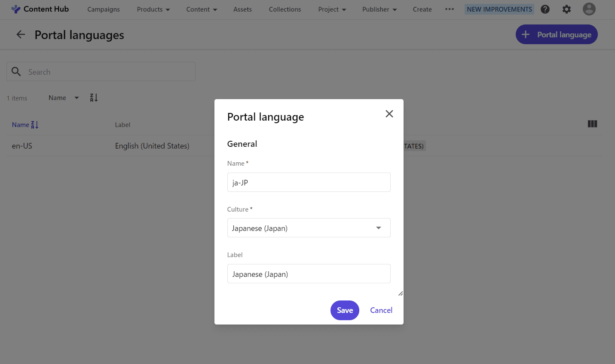Viewport: 615px width, 364px height.
Task: Expand the Publisher menu
Action: tap(379, 9)
